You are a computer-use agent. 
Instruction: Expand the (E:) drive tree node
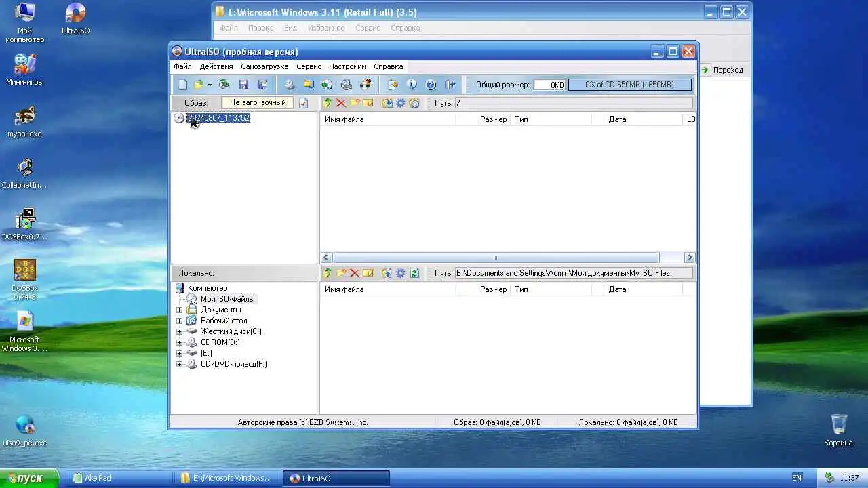pos(179,353)
